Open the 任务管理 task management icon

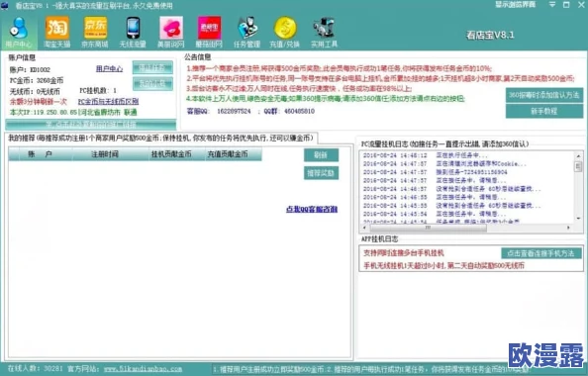point(247,33)
